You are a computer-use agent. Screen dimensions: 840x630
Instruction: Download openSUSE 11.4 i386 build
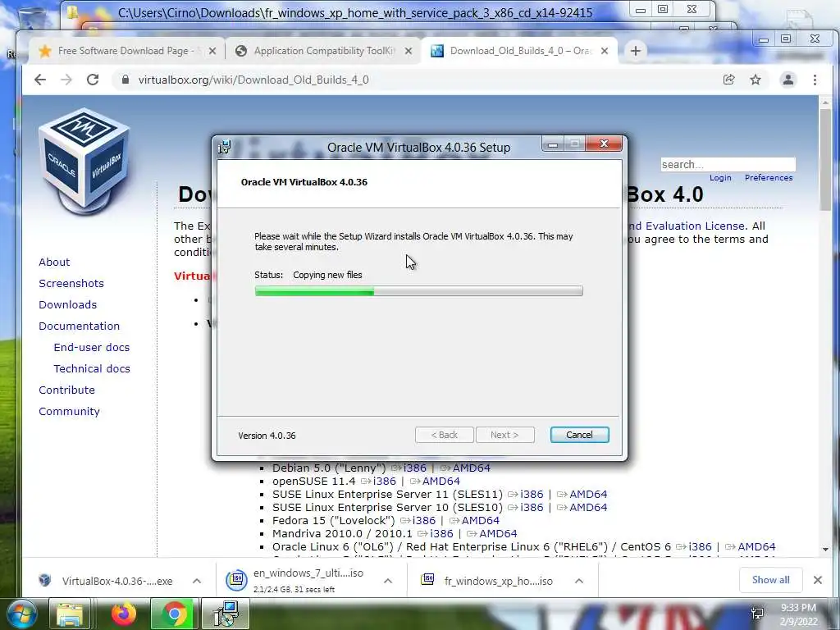click(x=385, y=481)
